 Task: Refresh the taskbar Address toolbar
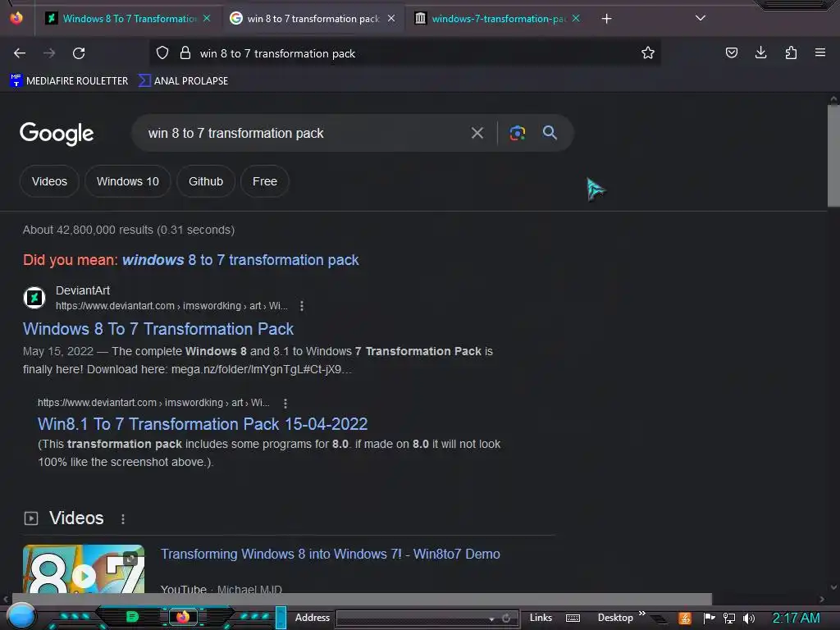(505, 619)
